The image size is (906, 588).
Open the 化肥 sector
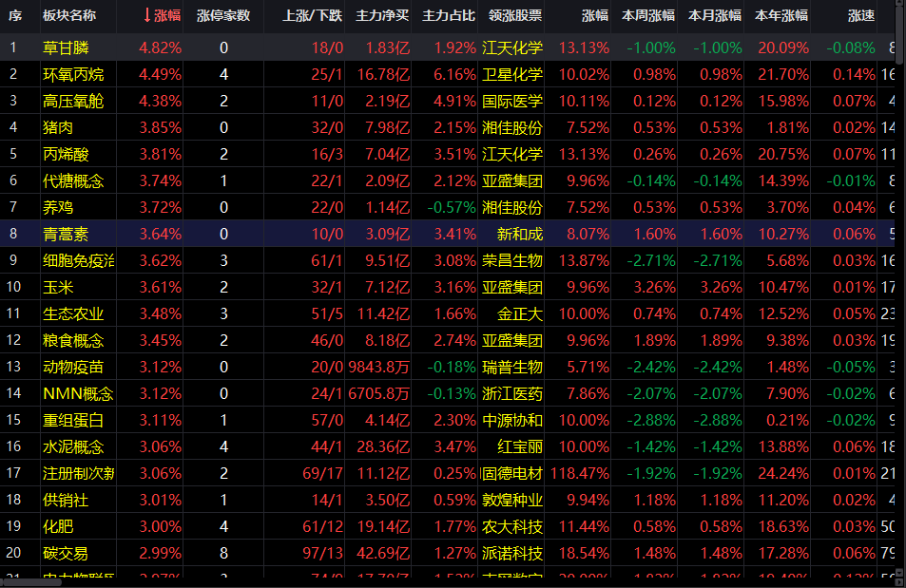click(58, 526)
